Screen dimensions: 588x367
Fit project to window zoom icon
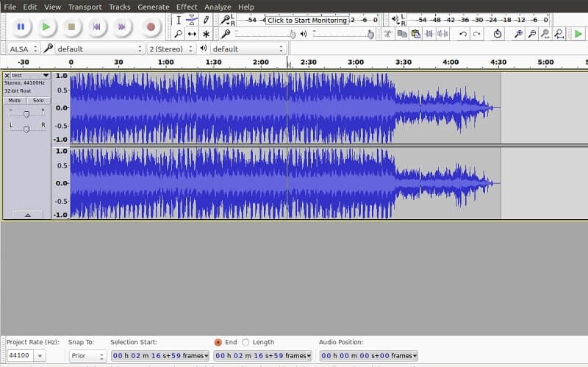[x=559, y=34]
